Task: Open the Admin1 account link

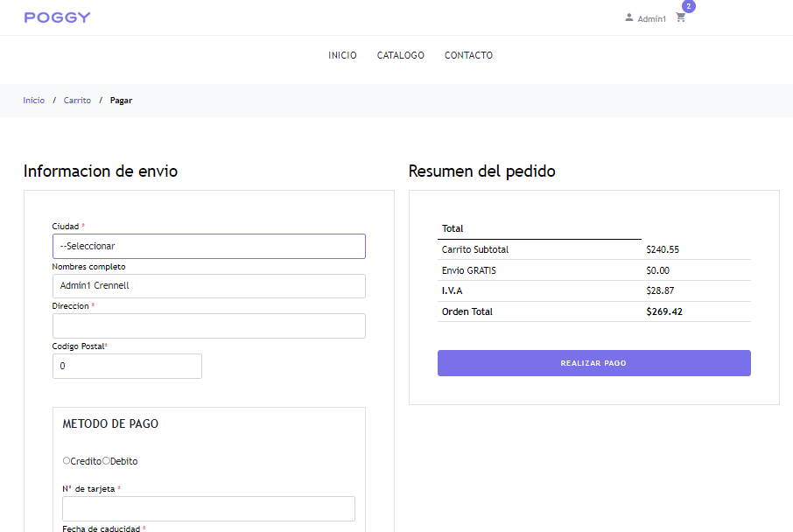Action: [x=651, y=18]
